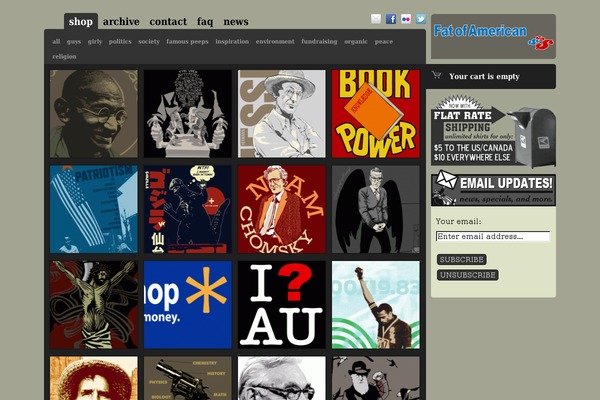This screenshot has width=600, height=400.
Task: Filter by the guys category
Action: (74, 42)
